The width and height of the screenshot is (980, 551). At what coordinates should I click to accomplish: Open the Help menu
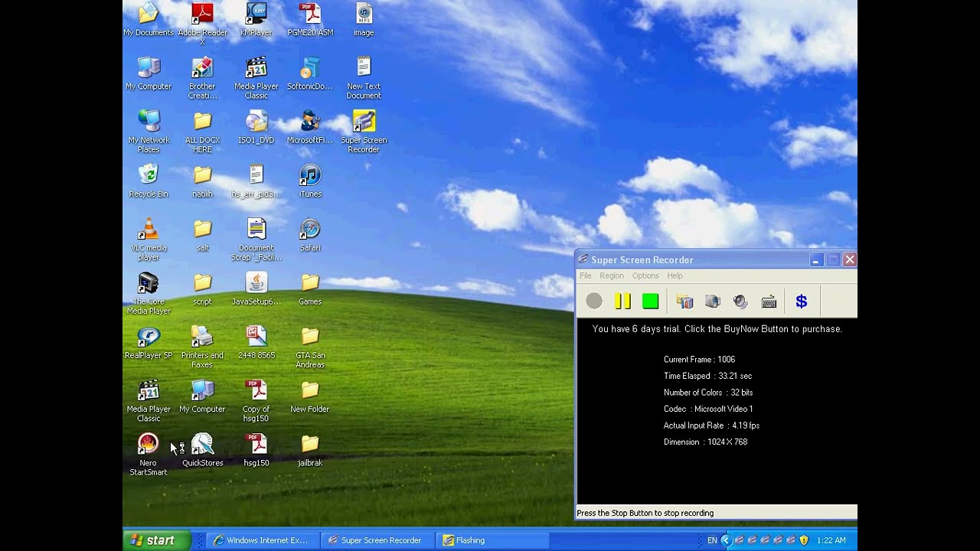click(x=675, y=275)
